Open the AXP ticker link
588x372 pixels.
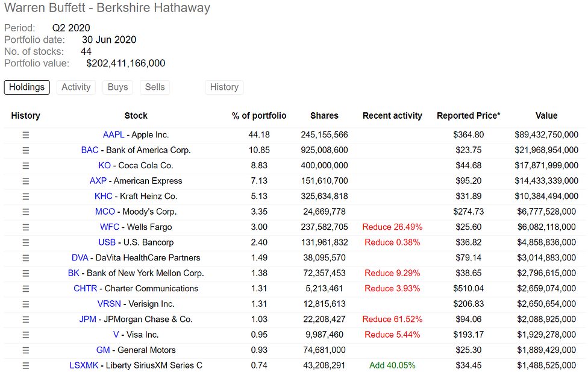pyautogui.click(x=98, y=181)
